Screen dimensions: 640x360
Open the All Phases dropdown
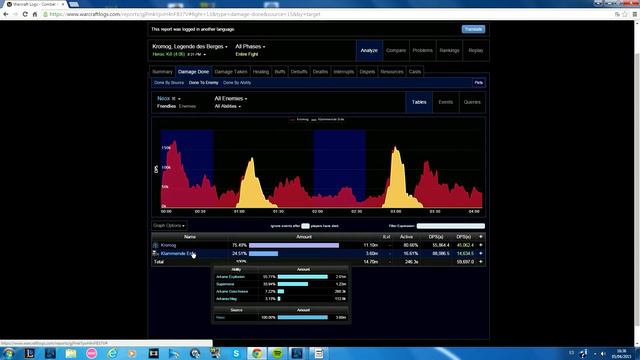pyautogui.click(x=250, y=47)
